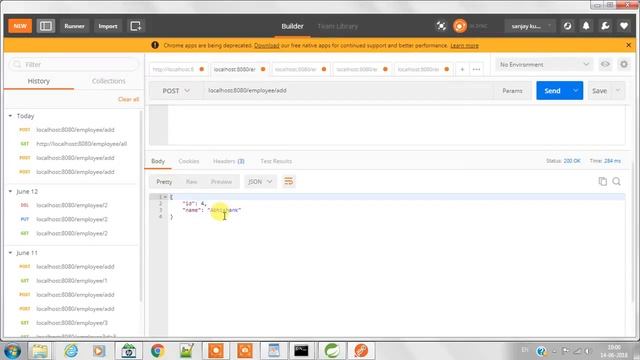Click the Download link in banner
The image size is (640, 360).
pos(267,45)
